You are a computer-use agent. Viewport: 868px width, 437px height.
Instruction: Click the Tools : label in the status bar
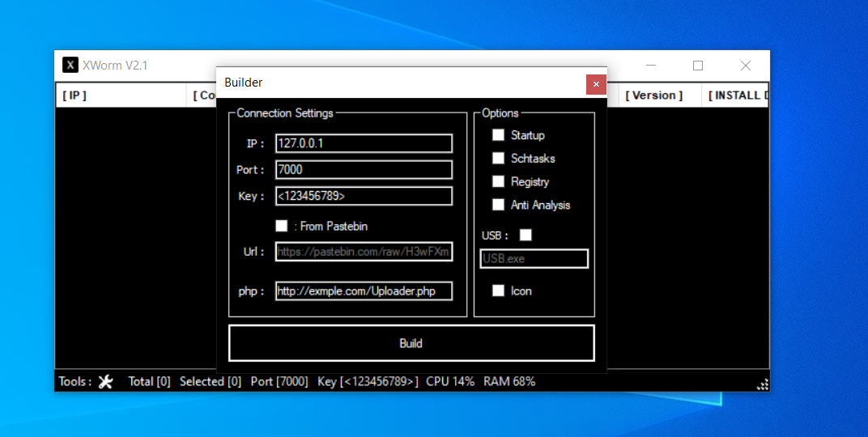point(75,382)
